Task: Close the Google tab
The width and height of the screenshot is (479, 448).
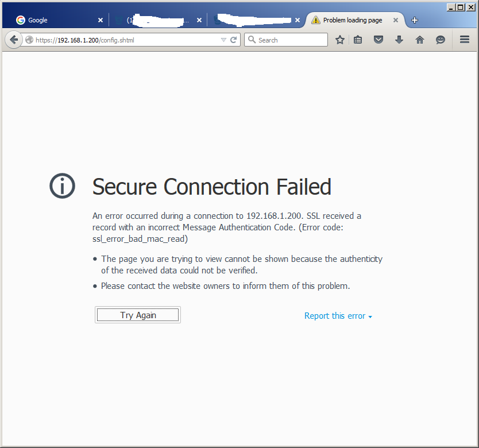Action: [100, 20]
